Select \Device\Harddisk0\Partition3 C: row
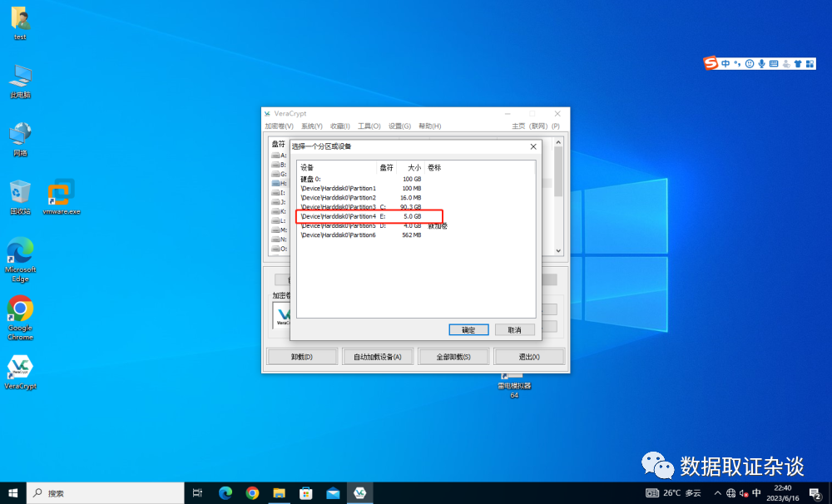Viewport: 832px width, 504px height. coord(415,207)
